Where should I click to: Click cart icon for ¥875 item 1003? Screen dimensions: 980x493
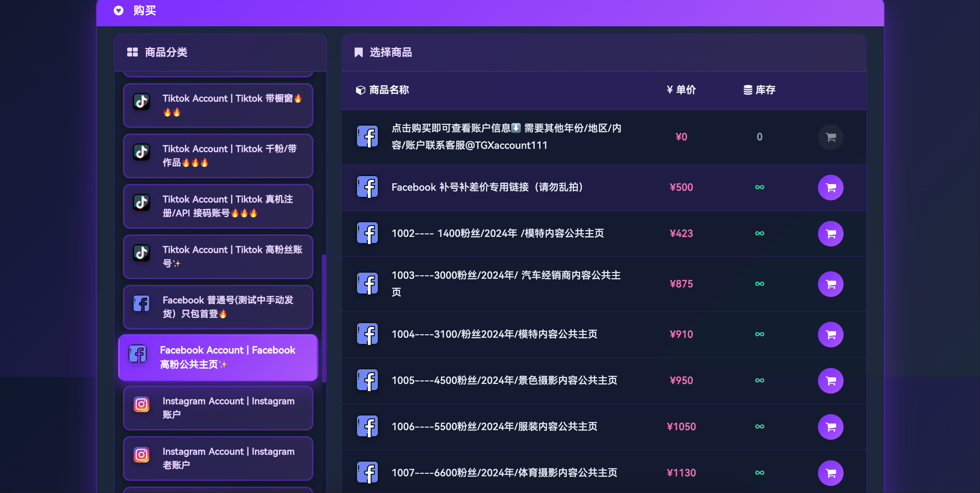click(x=830, y=284)
